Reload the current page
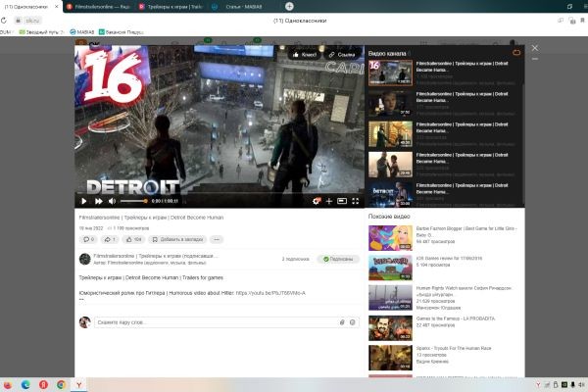Screen dimensions: 588x392 [4, 21]
